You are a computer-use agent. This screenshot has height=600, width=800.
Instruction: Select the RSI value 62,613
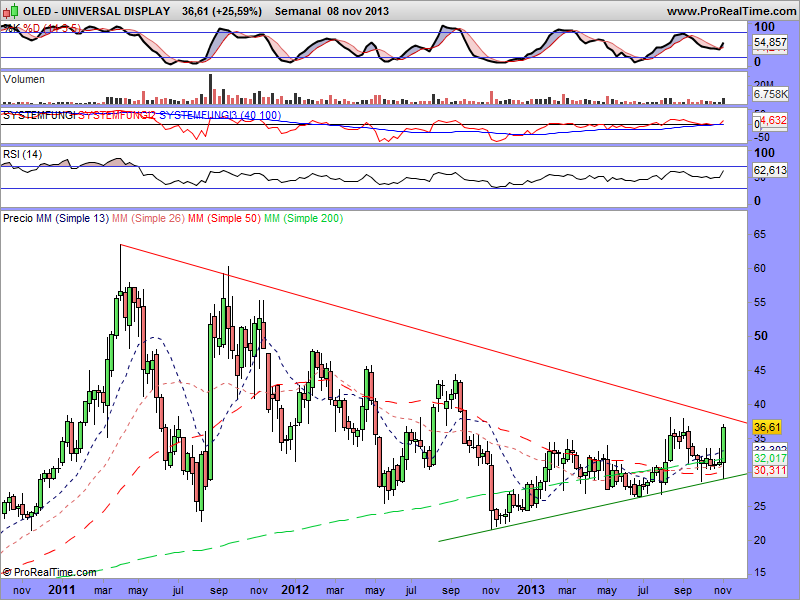point(770,170)
